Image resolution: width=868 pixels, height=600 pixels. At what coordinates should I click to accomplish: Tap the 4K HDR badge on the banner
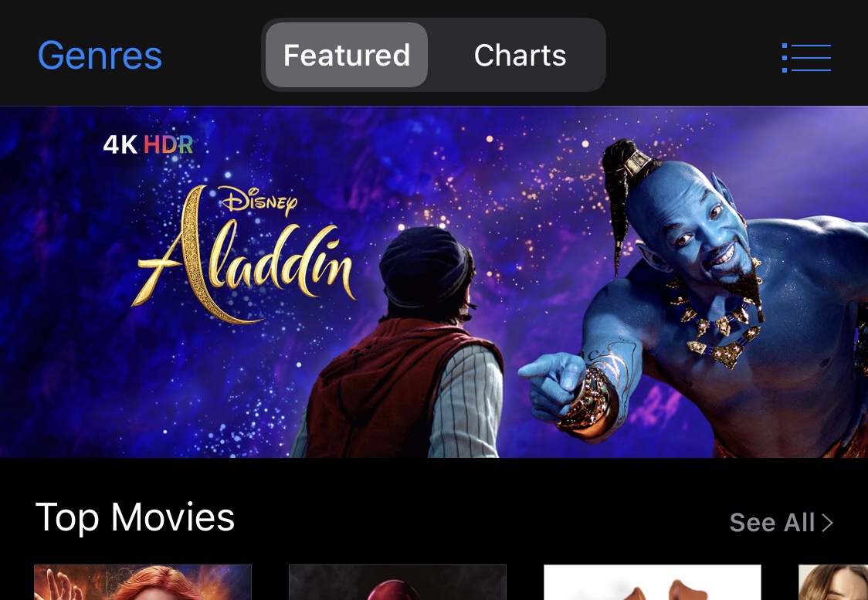[147, 144]
